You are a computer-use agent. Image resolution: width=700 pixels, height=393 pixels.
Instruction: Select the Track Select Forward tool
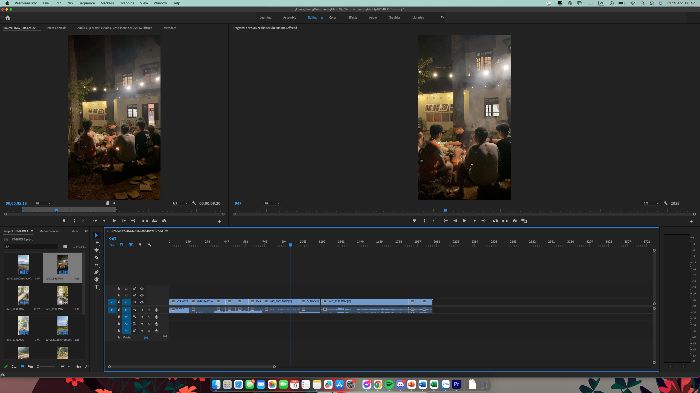click(x=96, y=243)
